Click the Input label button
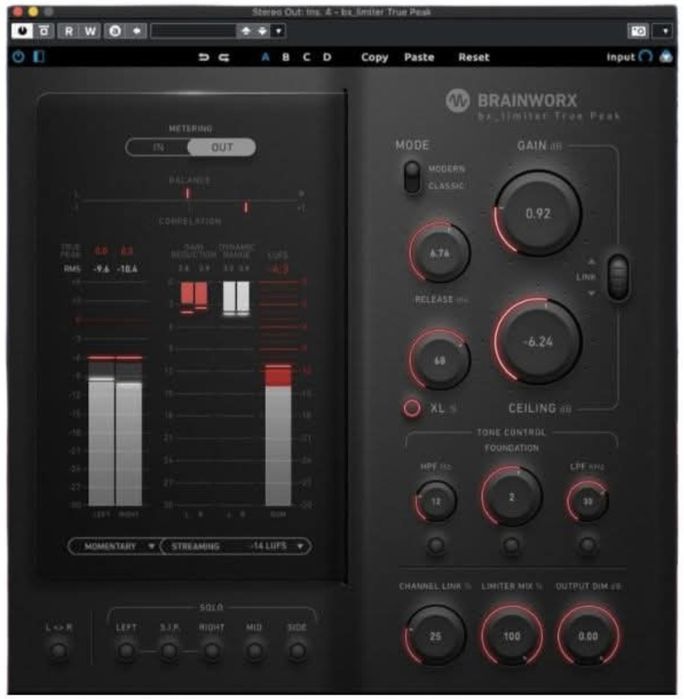 (x=620, y=57)
